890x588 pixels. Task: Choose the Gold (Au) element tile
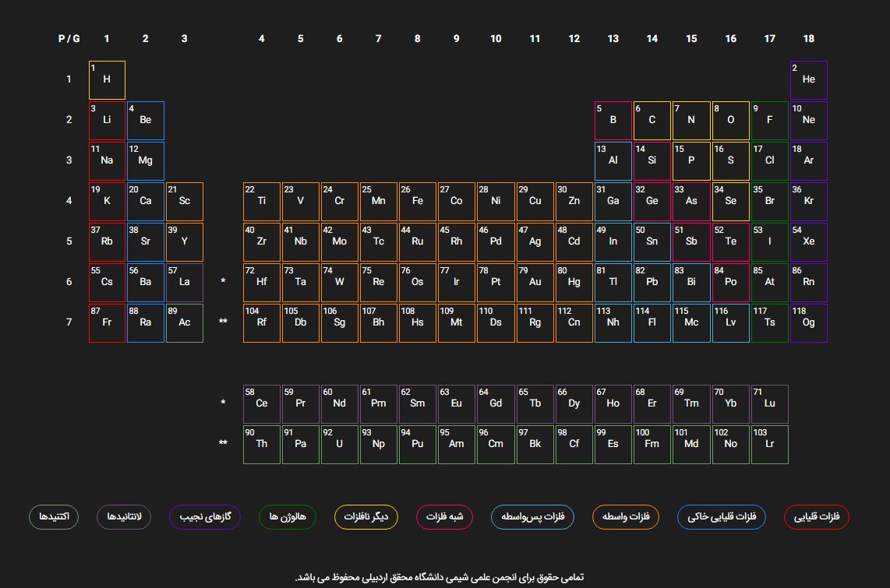coord(535,283)
